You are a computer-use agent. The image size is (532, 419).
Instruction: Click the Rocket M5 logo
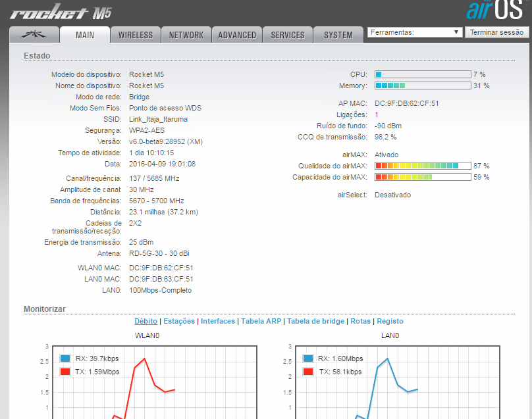(61, 12)
